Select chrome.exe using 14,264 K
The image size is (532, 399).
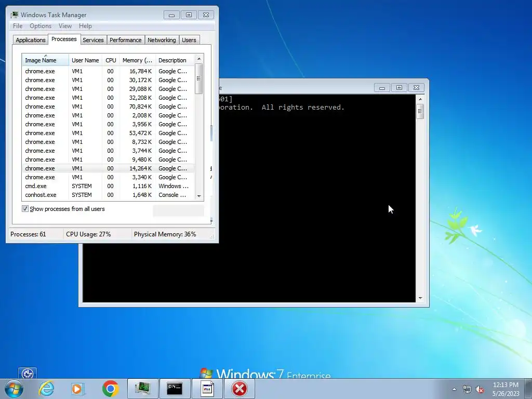[x=108, y=168]
